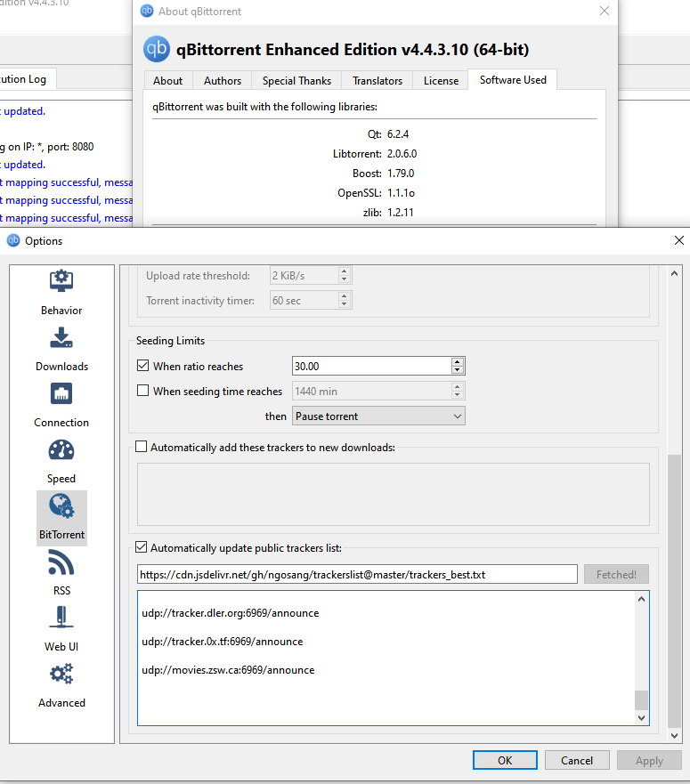
Task: Click the 1440 min seeding time field
Action: click(372, 391)
